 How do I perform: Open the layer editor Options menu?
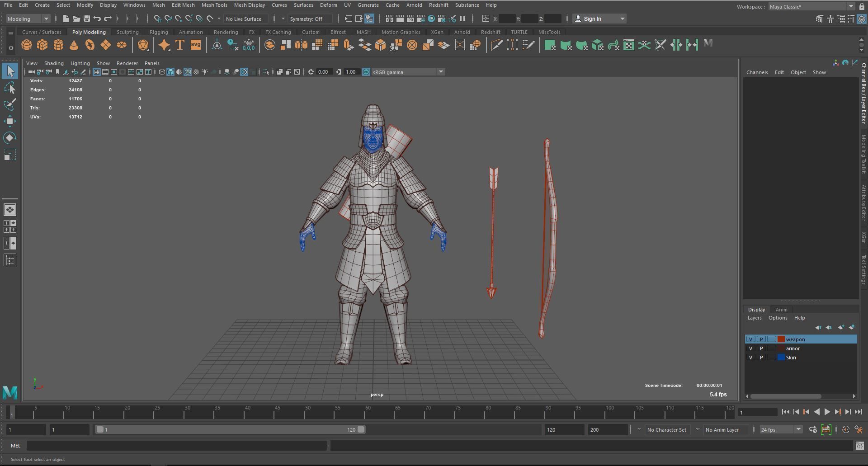[778, 318]
